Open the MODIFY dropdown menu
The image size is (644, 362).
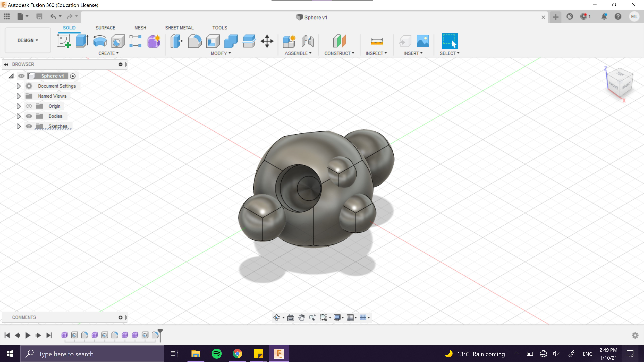[x=221, y=53]
